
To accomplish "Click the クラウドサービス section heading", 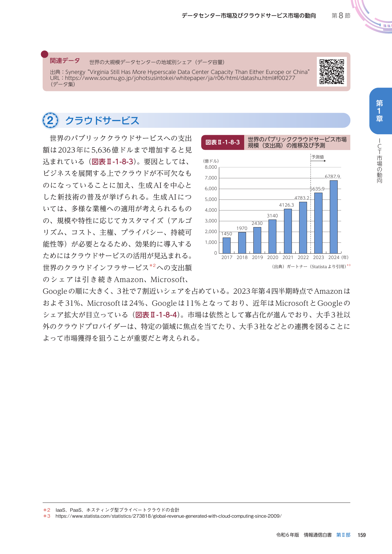I will coord(102,121).
